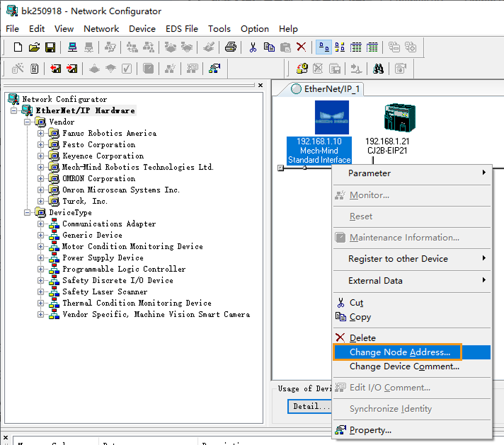Screen dimensions: 504x445
Task: Open the Device menu
Action: pos(142,28)
